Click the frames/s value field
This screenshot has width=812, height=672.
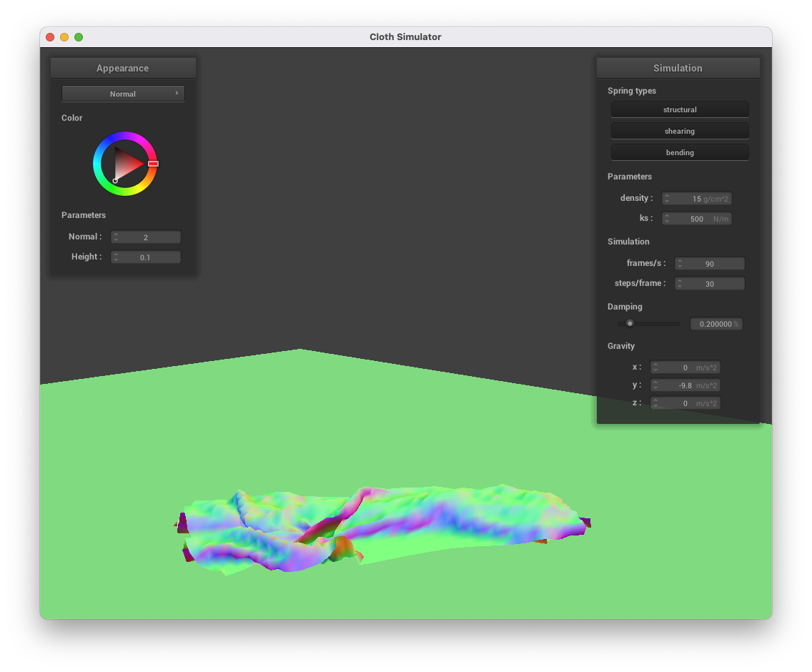coord(710,264)
